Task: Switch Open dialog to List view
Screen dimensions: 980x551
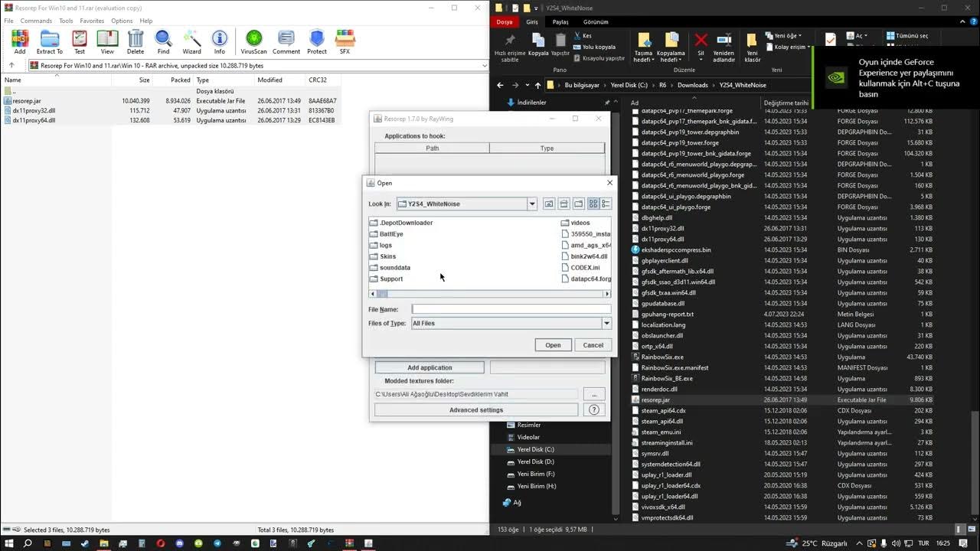Action: pos(593,204)
